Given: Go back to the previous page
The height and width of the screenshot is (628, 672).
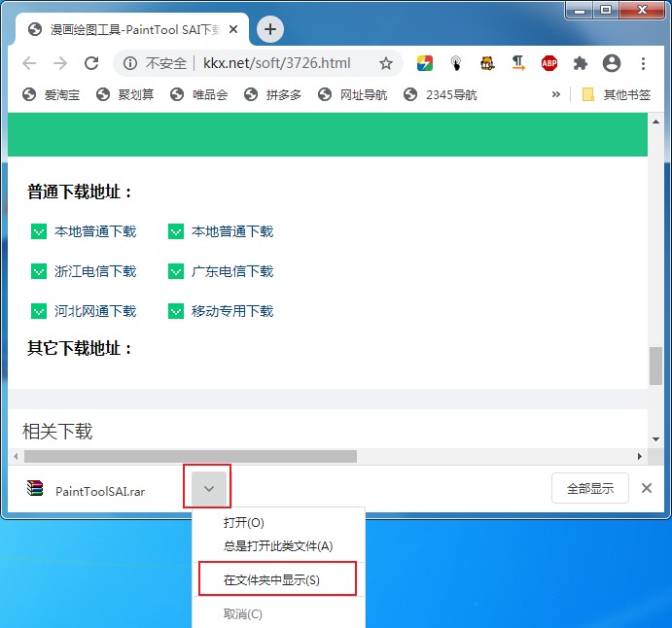Looking at the screenshot, I should [x=29, y=63].
